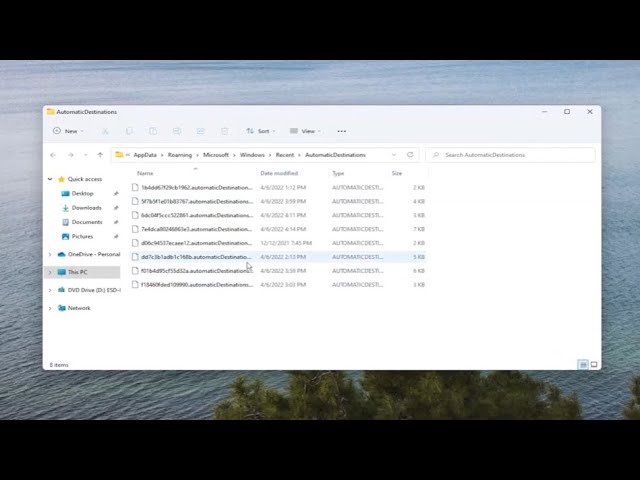Go up one folder level arrow
Image resolution: width=640 pixels, height=480 pixels.
[100, 155]
